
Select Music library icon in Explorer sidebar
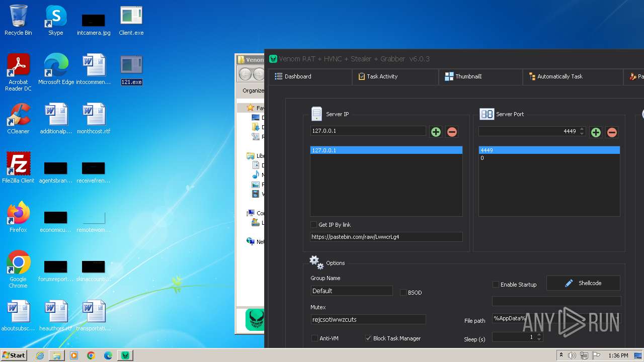256,175
